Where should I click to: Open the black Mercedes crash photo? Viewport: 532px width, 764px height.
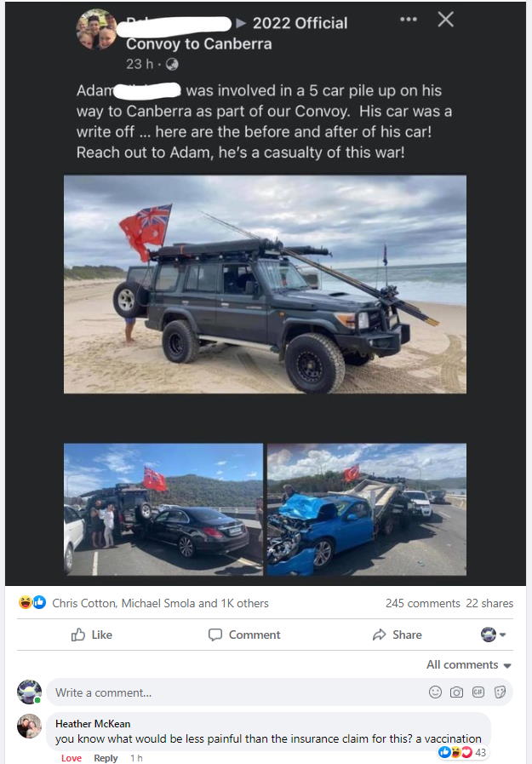tap(163, 509)
